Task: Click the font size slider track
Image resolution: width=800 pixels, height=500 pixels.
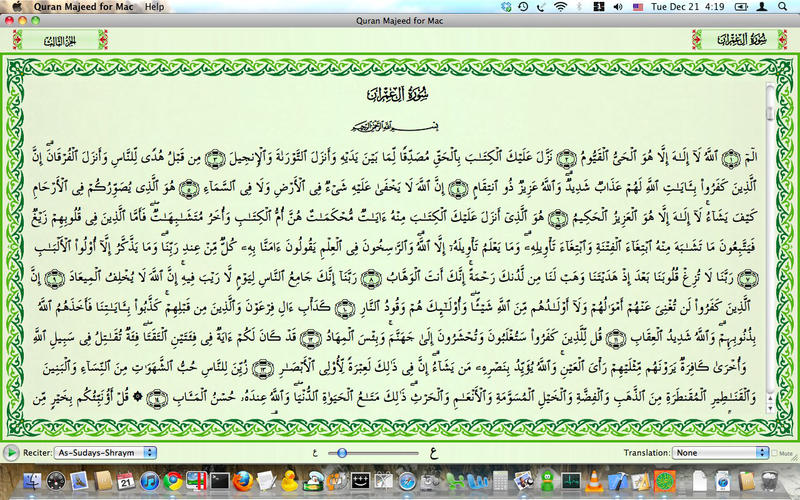Action: 373,453
